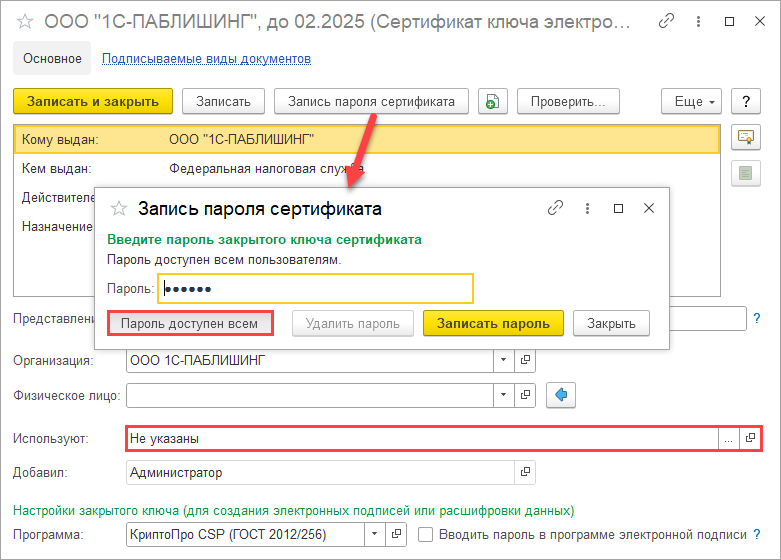Click the empty Физическое лицо input field
Image resolution: width=781 pixels, height=560 pixels.
(x=310, y=395)
